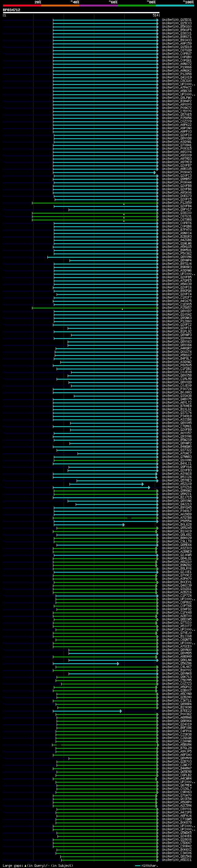Viewport: 197px width, 868px height.
Task: Click hit label UniRef100_Q9LPW0
Action: 176,98
